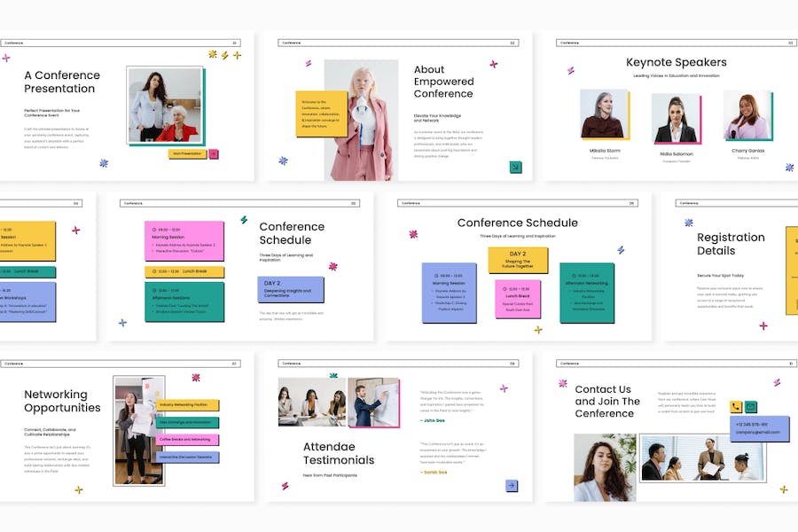Click the blue DAY 2 Deepening Insights card
798x532 pixels.
(x=291, y=289)
